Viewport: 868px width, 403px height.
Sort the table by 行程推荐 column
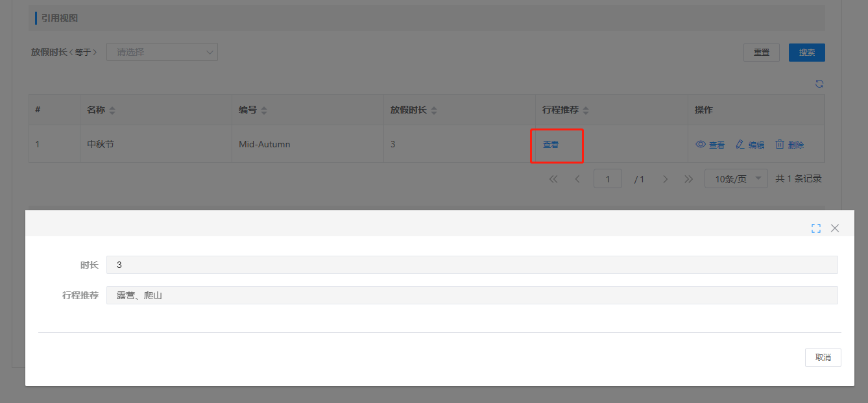(586, 110)
